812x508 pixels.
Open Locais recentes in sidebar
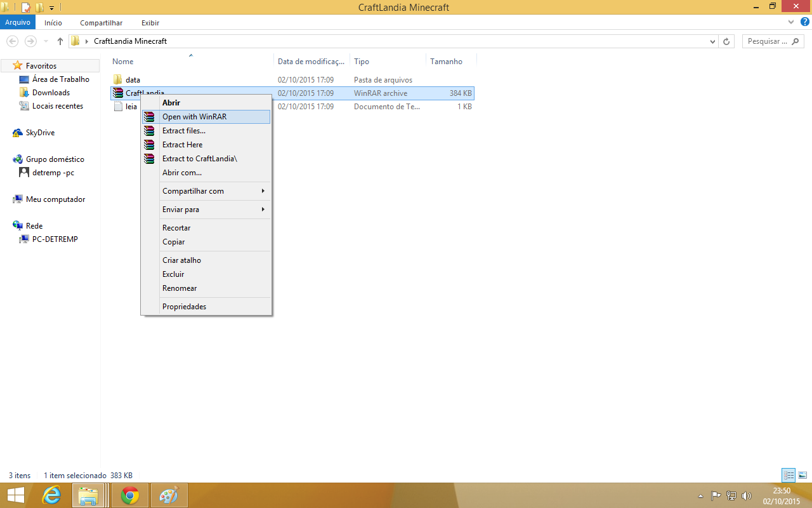coord(58,106)
